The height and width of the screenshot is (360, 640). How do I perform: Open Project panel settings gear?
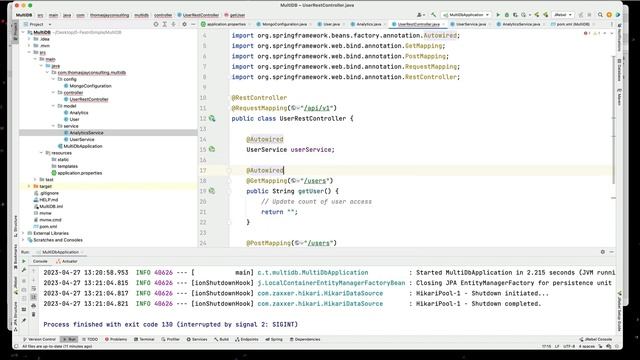(184, 24)
